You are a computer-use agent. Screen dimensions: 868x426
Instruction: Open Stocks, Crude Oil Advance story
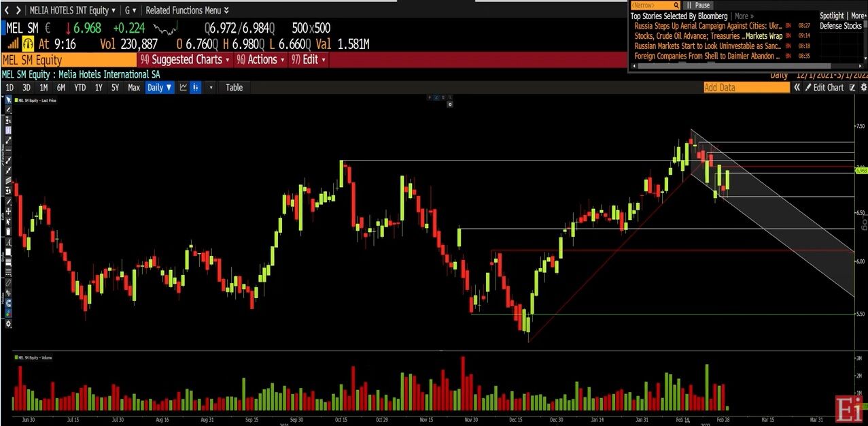click(708, 36)
